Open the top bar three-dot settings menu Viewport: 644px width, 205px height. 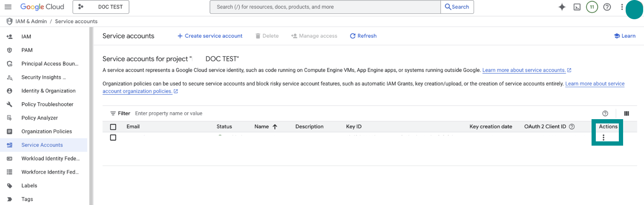(x=622, y=7)
